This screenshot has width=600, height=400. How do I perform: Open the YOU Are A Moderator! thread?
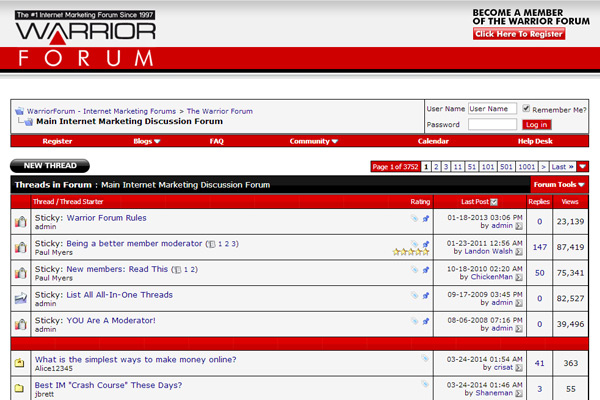coord(111,320)
